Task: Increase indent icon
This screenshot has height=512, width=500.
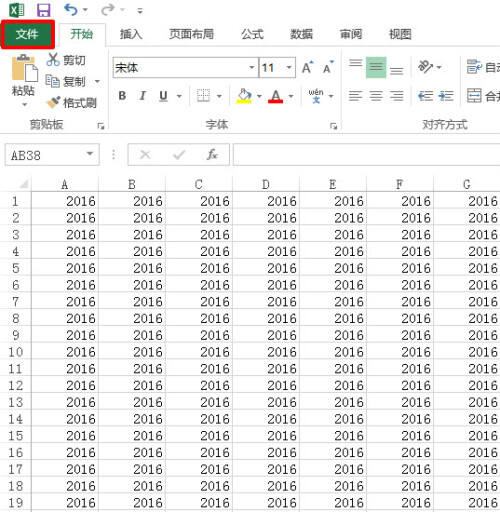Action: coord(446,96)
